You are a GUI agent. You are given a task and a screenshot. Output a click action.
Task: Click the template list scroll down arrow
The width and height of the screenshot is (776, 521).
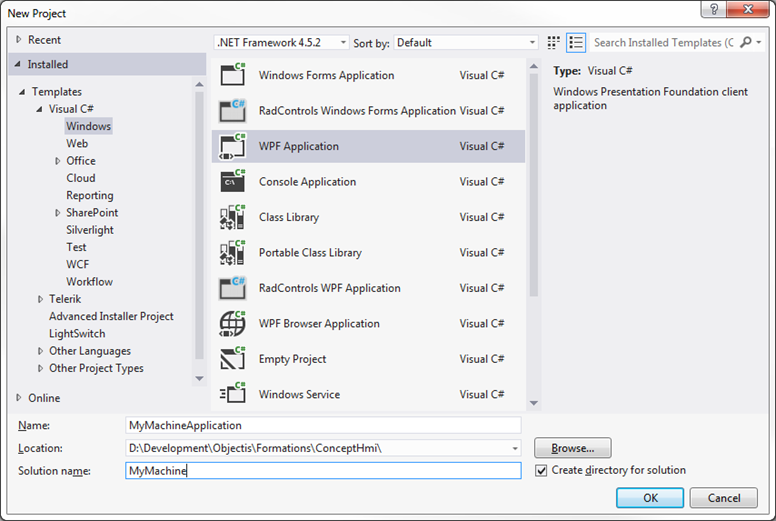point(534,403)
